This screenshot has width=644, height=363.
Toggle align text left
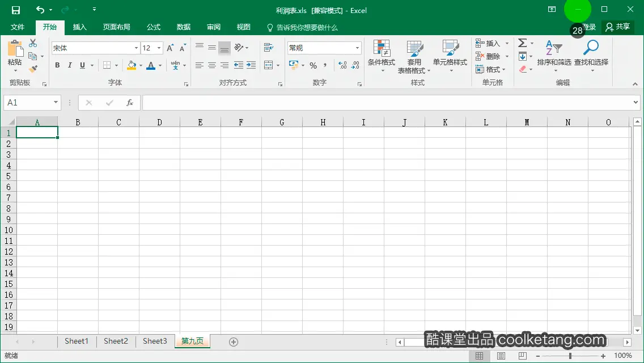200,65
